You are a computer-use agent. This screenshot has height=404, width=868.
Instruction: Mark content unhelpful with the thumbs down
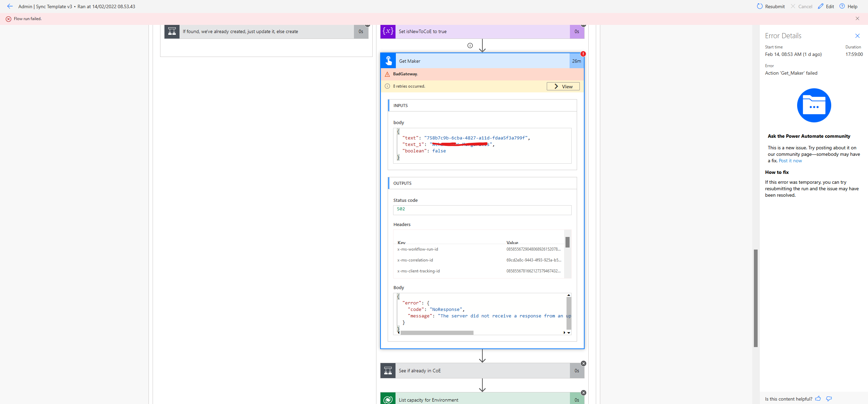[x=829, y=399]
